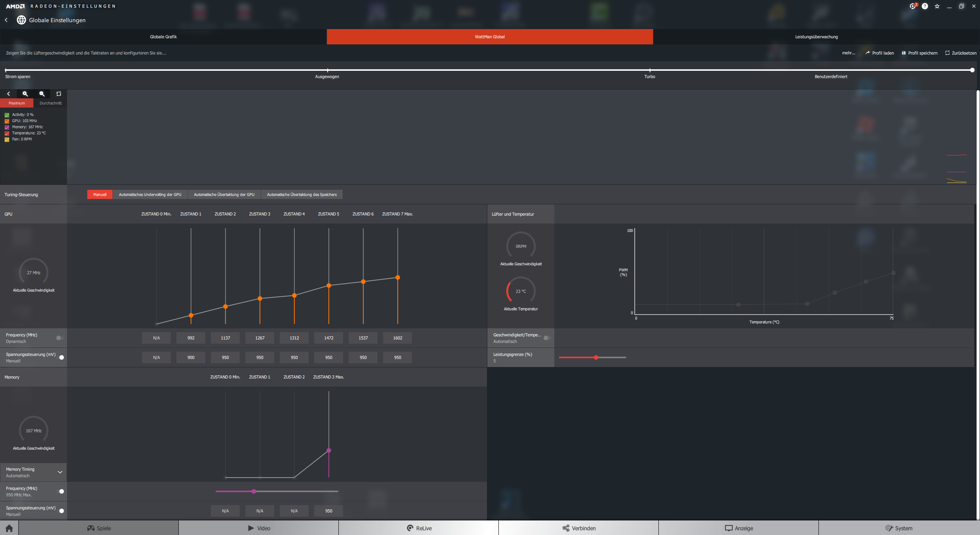Click Profil speichern button
The height and width of the screenshot is (535, 980).
pyautogui.click(x=920, y=53)
